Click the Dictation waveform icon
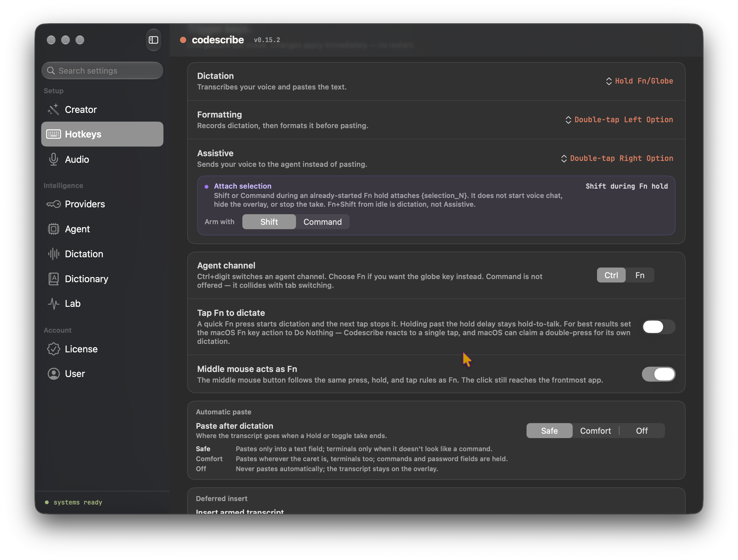This screenshot has height=560, width=738. click(x=53, y=254)
